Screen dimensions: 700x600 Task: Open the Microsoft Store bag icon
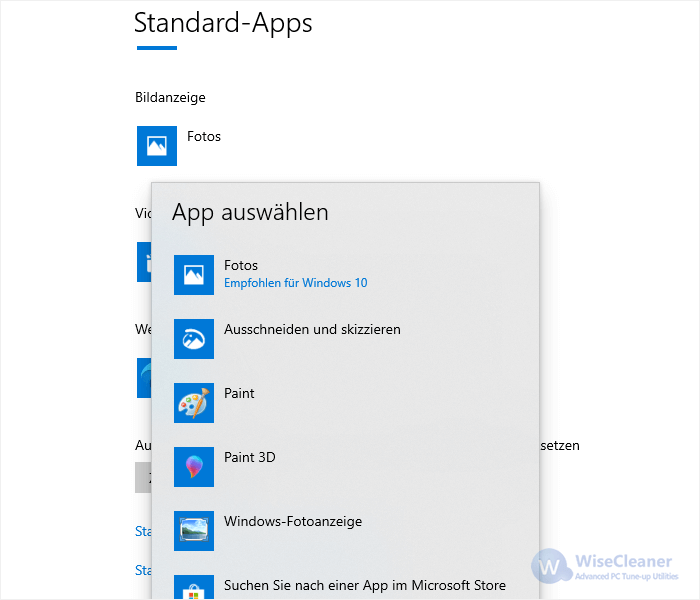194,587
